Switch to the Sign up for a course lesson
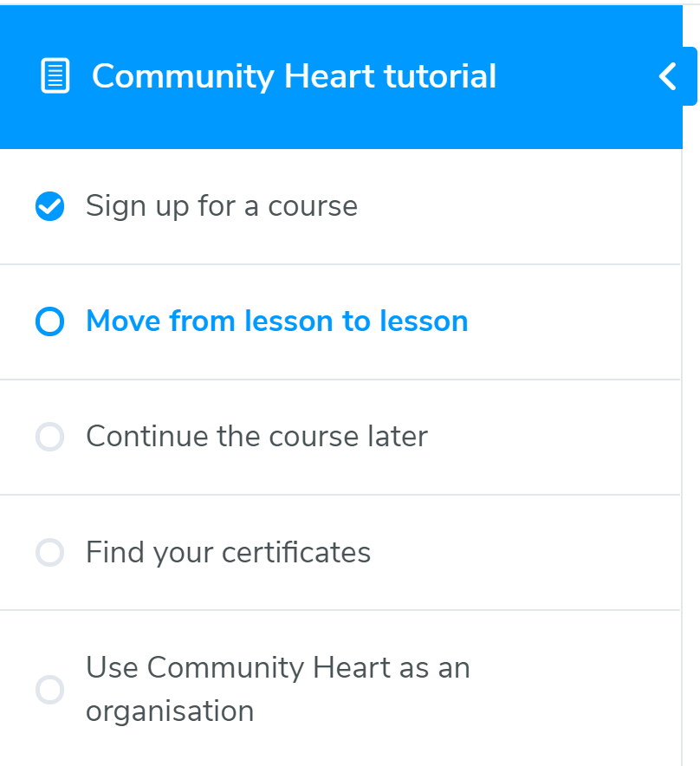The height and width of the screenshot is (766, 700). (221, 206)
